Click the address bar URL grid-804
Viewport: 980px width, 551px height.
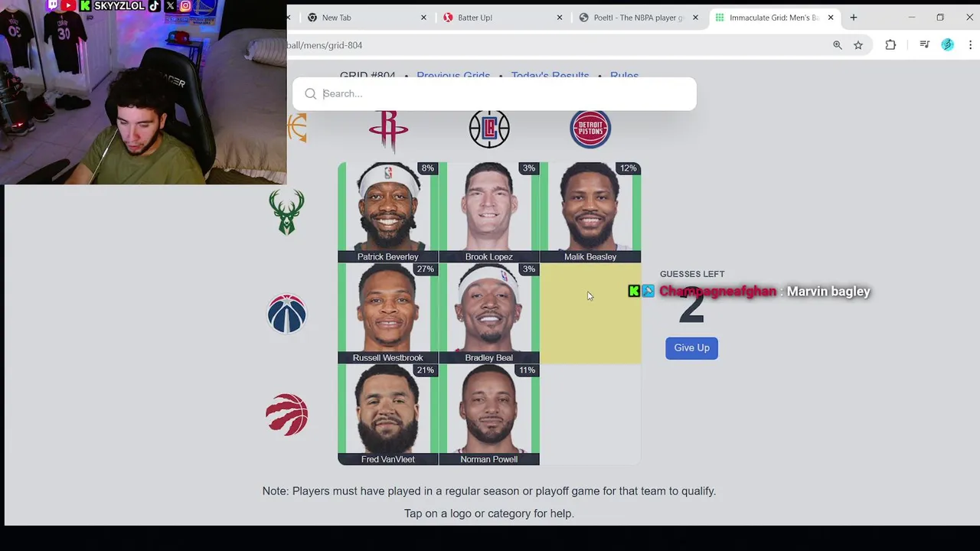pos(325,45)
